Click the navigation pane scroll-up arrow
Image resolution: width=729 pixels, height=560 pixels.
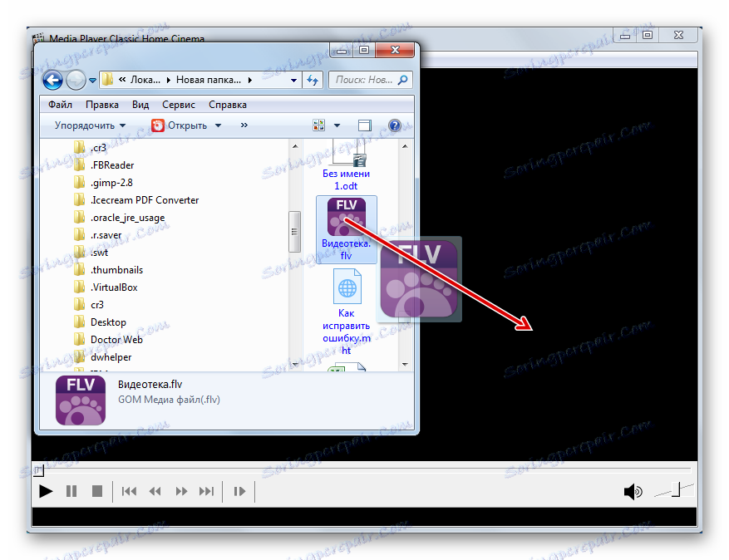click(295, 146)
